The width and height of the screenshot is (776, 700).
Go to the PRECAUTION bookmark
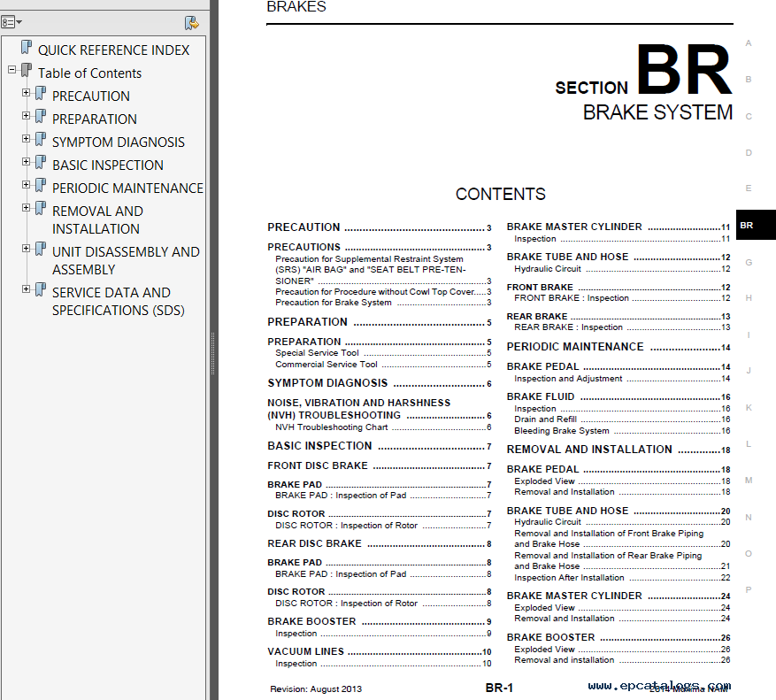(x=91, y=96)
